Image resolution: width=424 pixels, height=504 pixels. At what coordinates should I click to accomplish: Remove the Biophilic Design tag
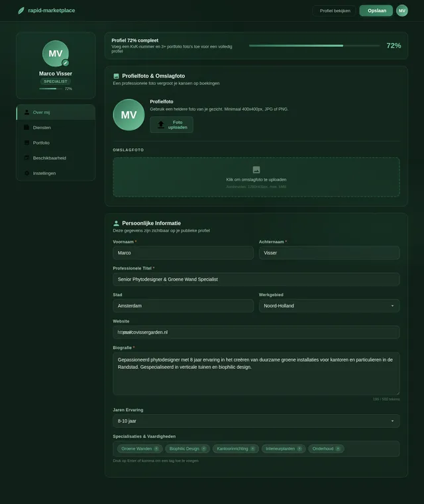204,449
